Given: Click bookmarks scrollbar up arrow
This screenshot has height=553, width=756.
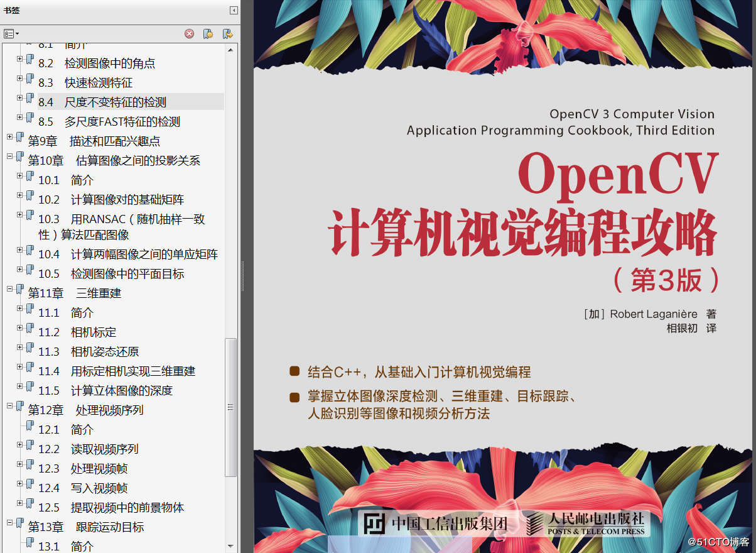Looking at the screenshot, I should pyautogui.click(x=231, y=49).
